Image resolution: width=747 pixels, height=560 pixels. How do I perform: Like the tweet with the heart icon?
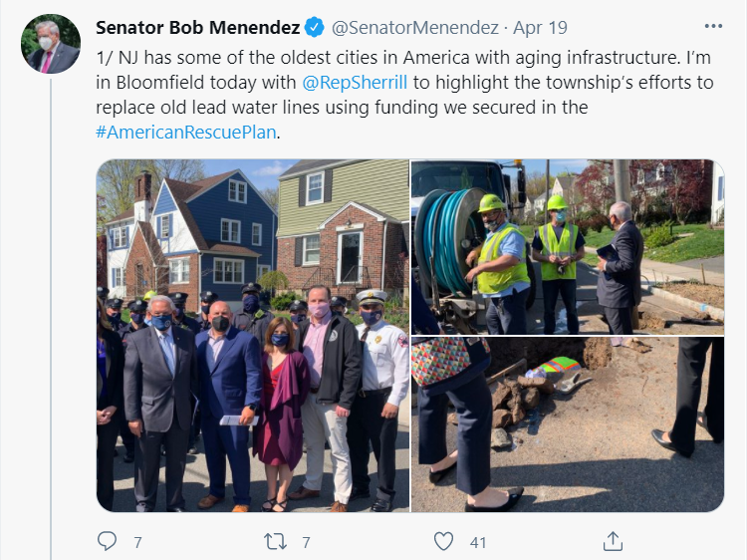[x=443, y=541]
